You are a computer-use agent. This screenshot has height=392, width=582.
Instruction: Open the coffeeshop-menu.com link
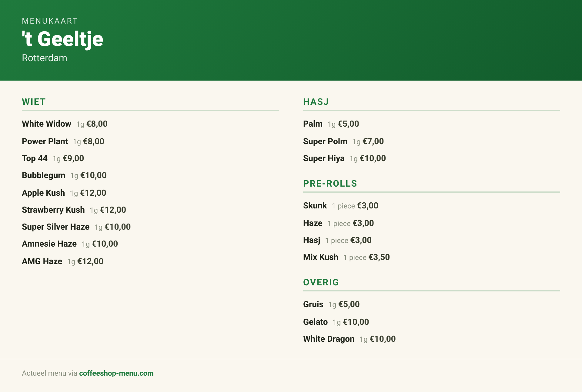tap(116, 373)
